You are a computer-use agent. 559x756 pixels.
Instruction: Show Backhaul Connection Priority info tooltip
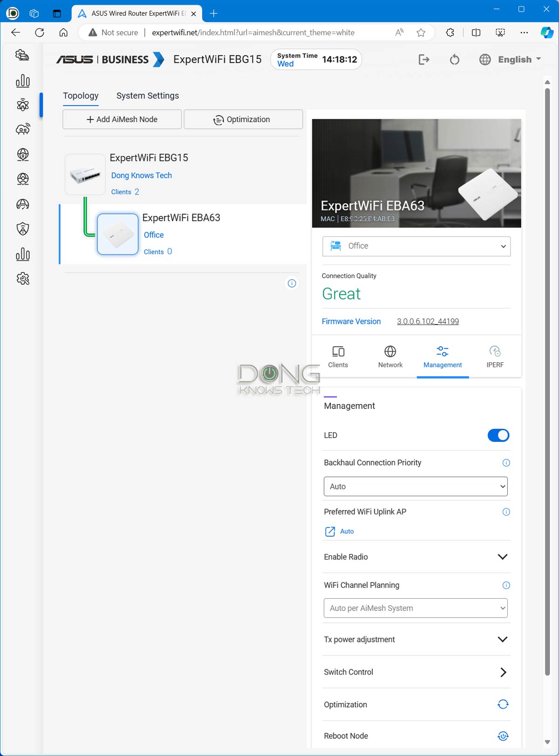click(x=506, y=463)
